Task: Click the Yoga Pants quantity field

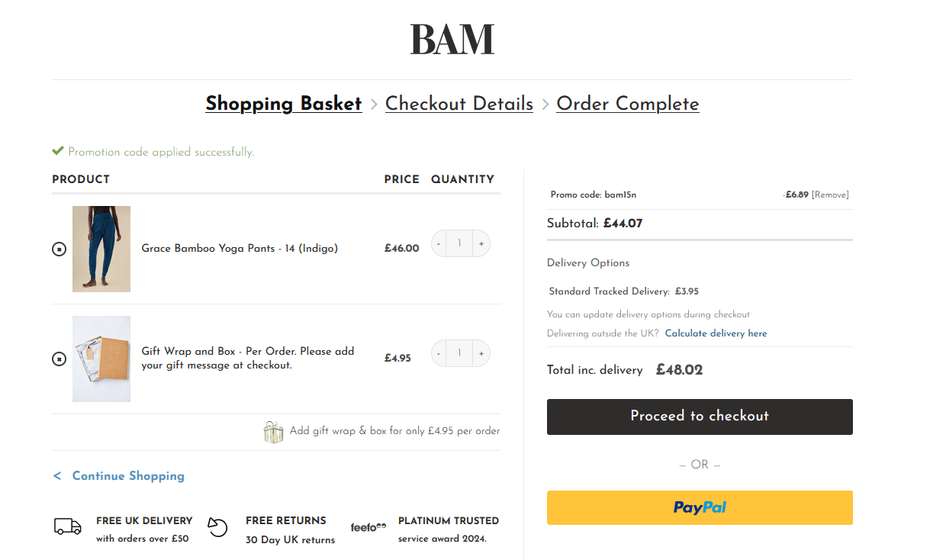Action: [459, 244]
